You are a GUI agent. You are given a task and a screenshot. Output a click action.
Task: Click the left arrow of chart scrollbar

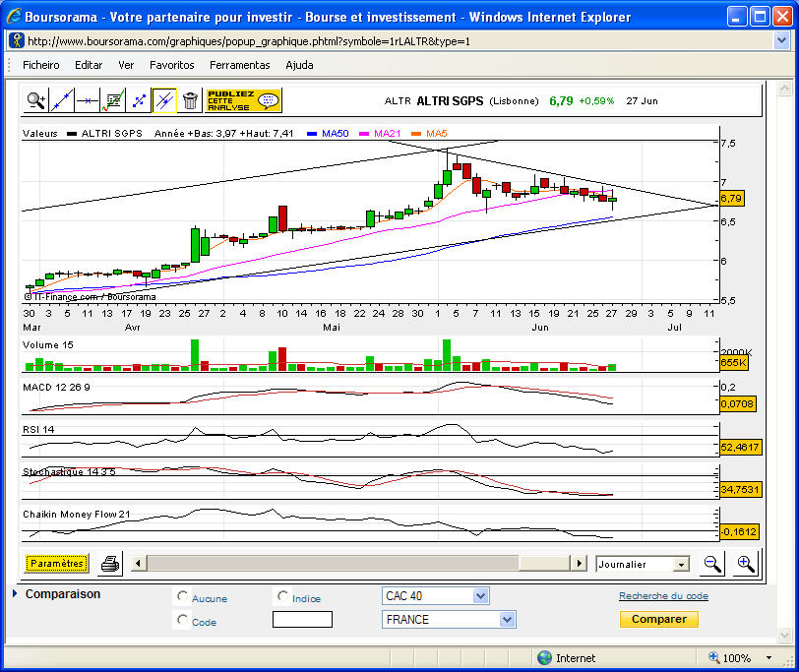click(x=139, y=564)
